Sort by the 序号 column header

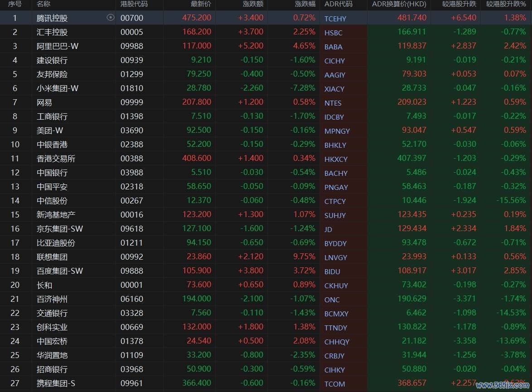pos(15,4)
